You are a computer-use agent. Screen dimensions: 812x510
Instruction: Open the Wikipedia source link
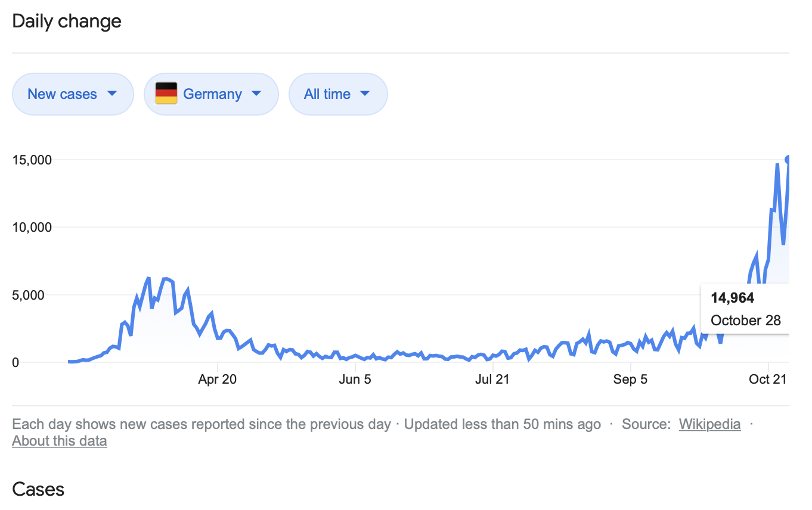click(x=709, y=424)
